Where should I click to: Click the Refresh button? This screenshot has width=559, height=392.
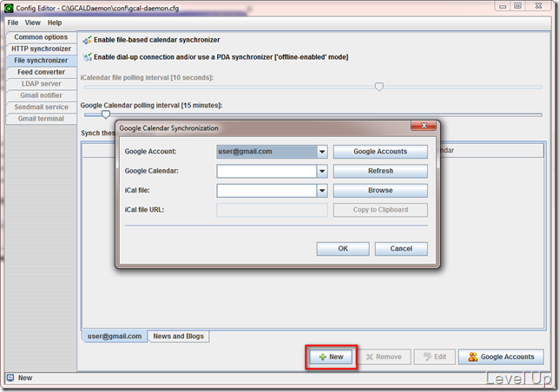[380, 171]
